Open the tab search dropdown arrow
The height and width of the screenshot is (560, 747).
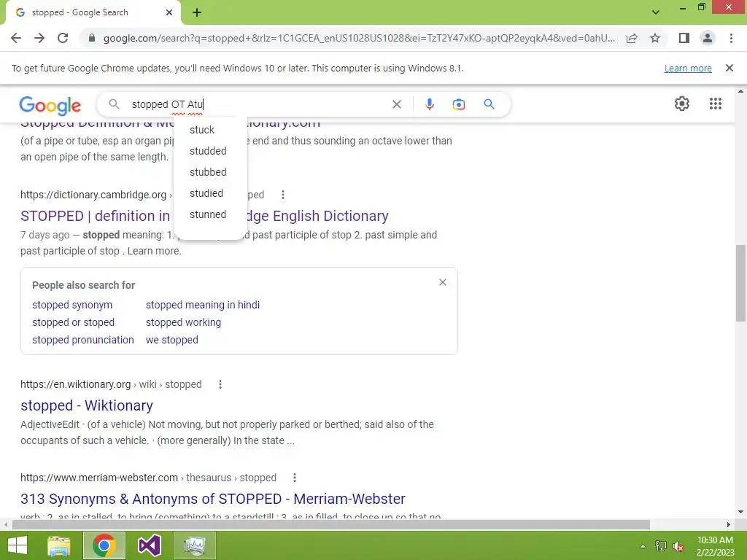(x=656, y=12)
